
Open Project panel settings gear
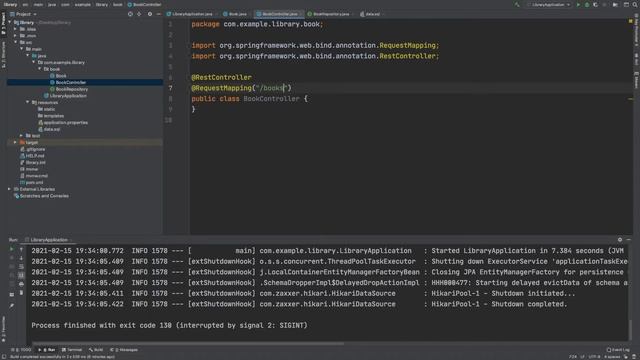tap(150, 14)
